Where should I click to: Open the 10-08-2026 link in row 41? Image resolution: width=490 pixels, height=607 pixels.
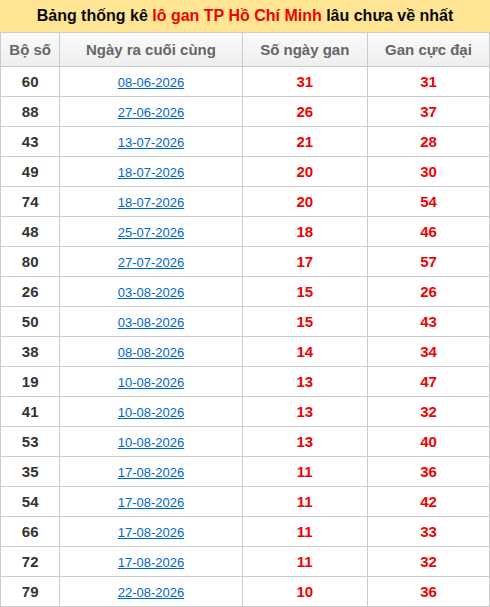(x=151, y=412)
